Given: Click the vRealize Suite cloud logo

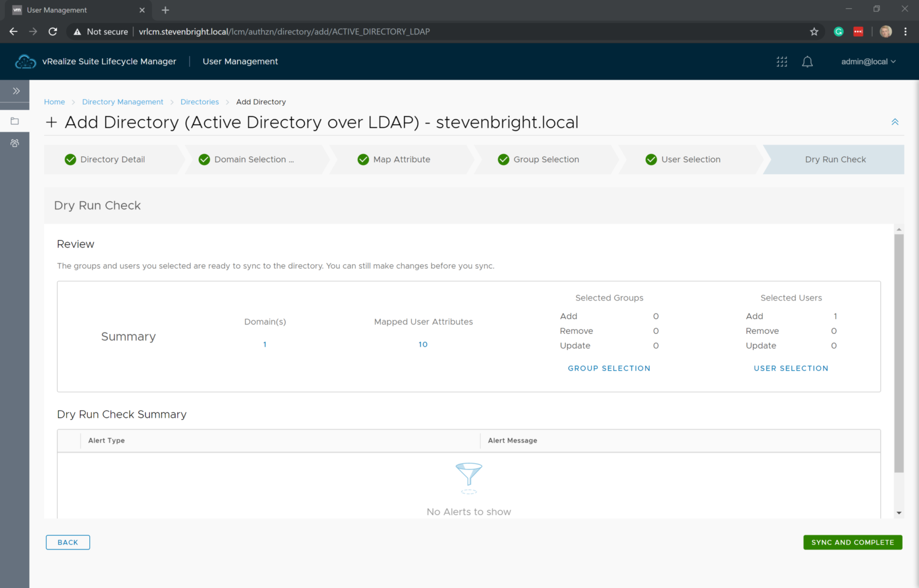Looking at the screenshot, I should [25, 62].
